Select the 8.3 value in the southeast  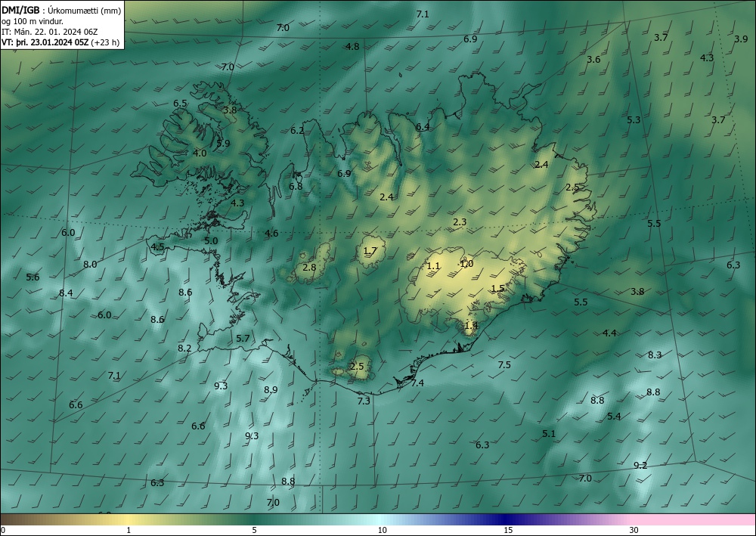coord(654,355)
